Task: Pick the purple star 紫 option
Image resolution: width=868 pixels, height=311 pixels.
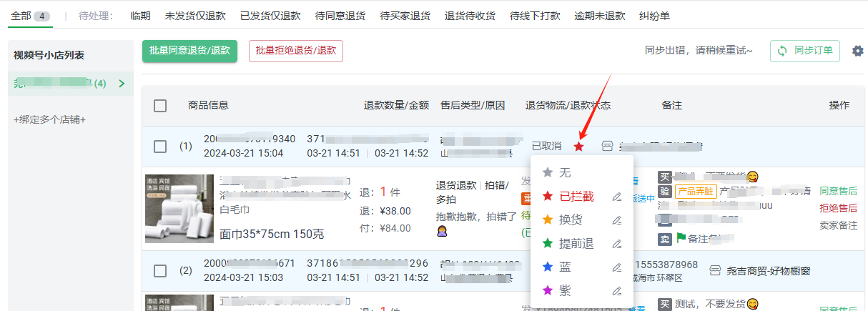Action: click(564, 291)
